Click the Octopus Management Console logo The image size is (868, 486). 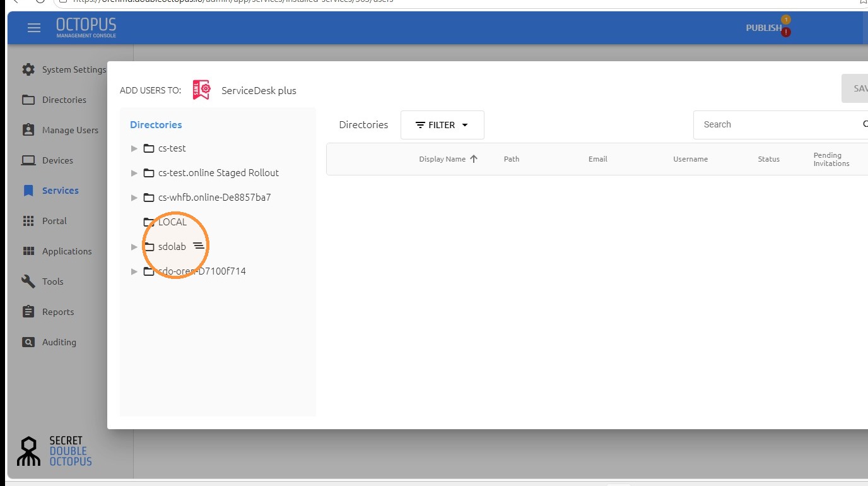tap(86, 27)
